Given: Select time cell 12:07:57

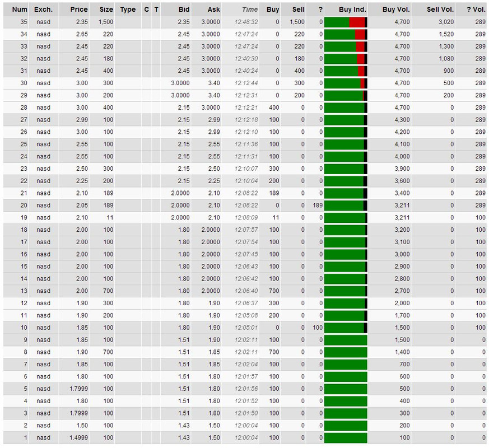Looking at the screenshot, I should coord(246,230).
